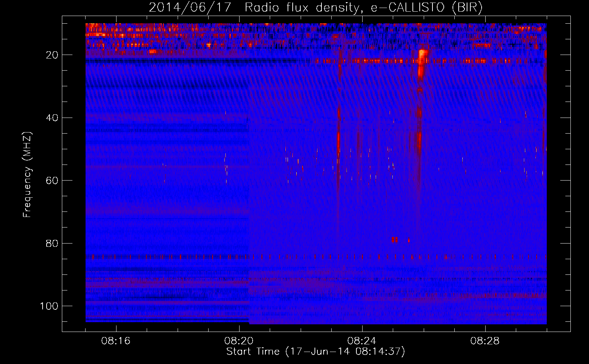Click the 'Frequency (MHZ)' axis label

(x=27, y=174)
